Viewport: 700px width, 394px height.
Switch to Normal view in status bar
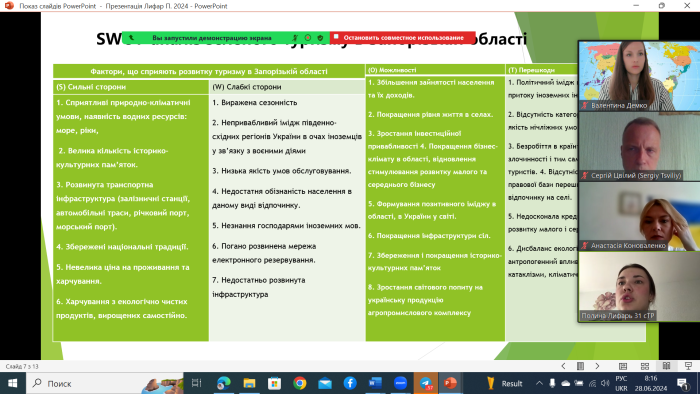tap(623, 366)
